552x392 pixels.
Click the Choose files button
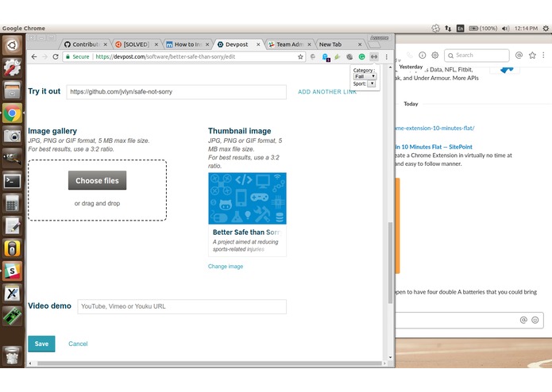(97, 180)
